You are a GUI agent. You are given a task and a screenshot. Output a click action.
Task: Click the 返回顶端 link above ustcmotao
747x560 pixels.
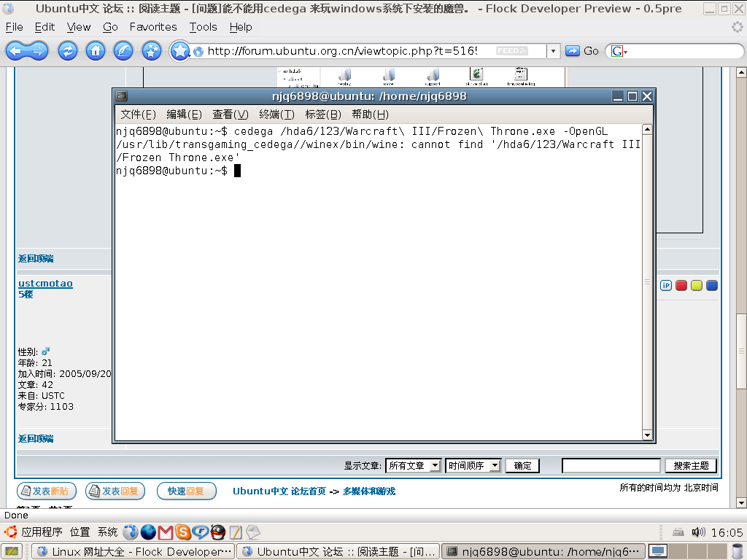click(36, 259)
